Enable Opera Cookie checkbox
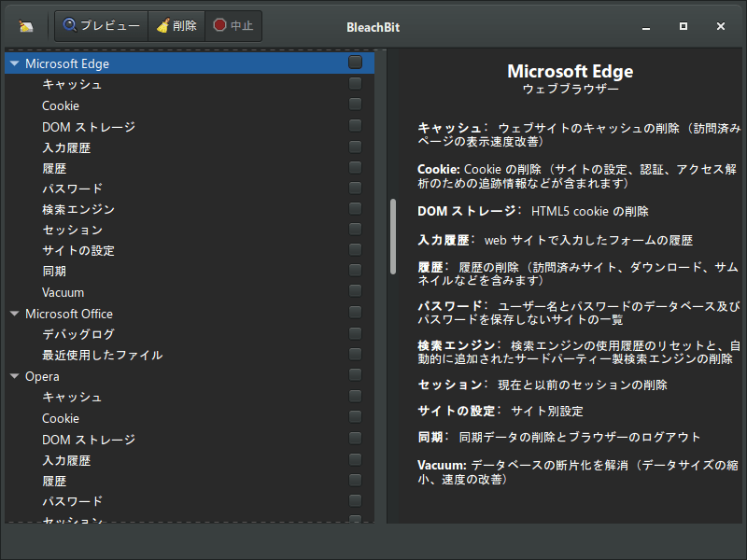747x560 pixels. 355,417
